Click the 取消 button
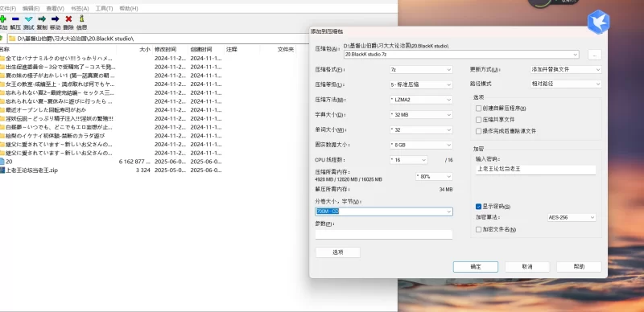The width and height of the screenshot is (644, 312). point(527,267)
